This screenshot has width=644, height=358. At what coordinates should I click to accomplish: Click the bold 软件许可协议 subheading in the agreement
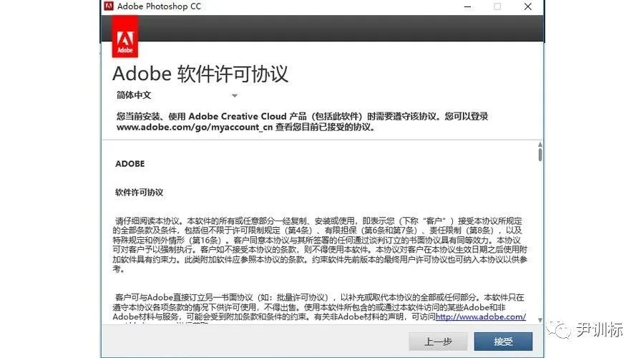tap(139, 193)
